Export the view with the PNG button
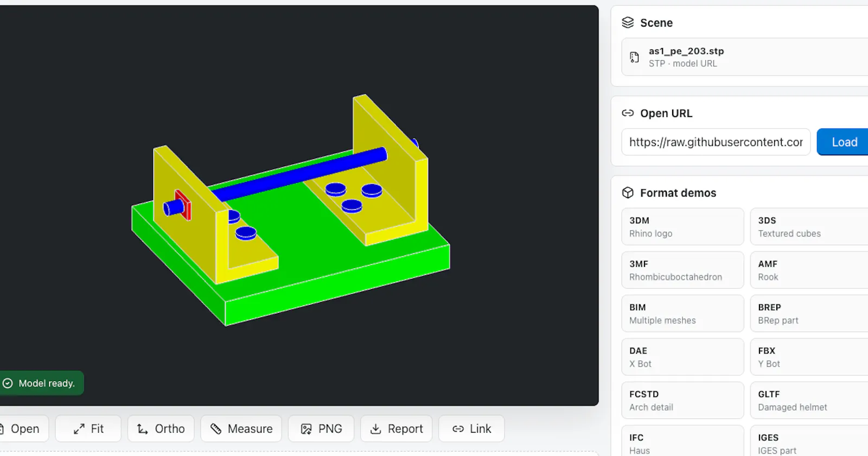 [321, 429]
